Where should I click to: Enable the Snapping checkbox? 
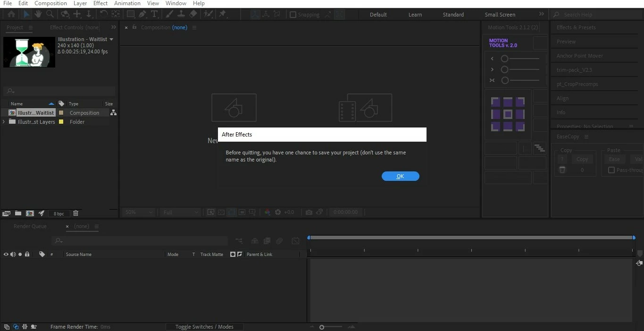pos(293,15)
